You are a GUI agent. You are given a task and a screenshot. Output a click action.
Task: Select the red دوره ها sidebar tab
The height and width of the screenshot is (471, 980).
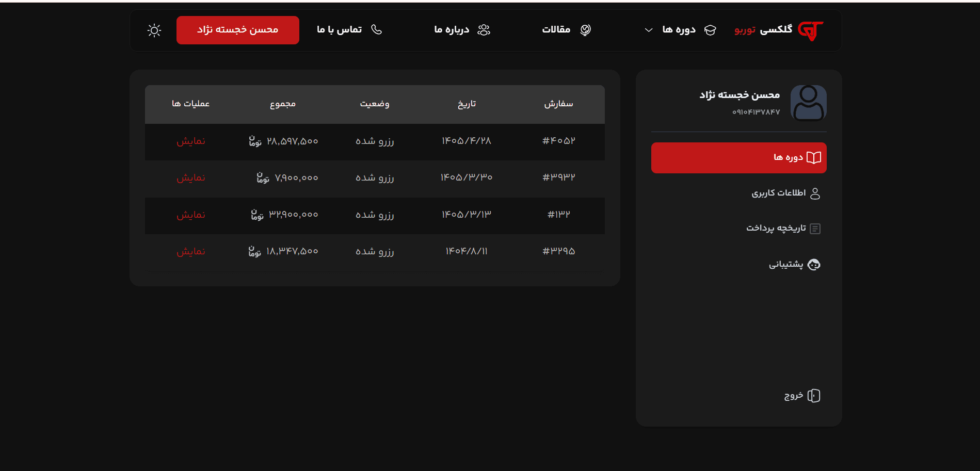point(739,158)
